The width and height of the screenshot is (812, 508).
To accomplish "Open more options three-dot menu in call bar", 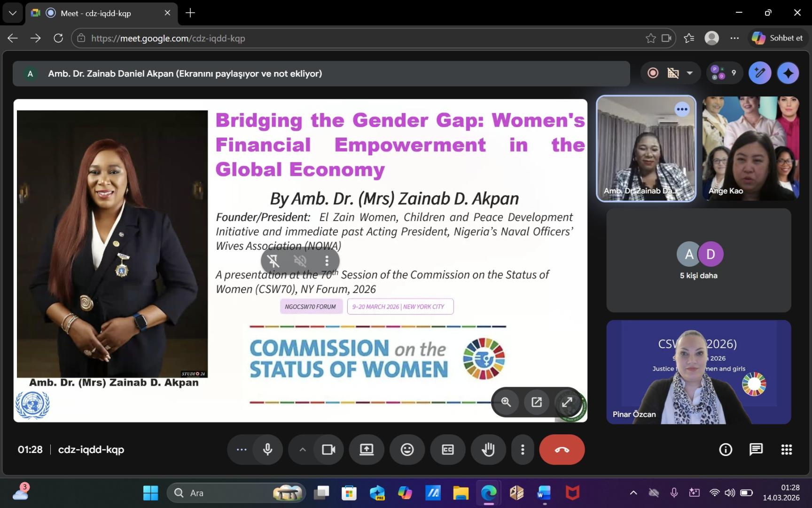I will point(522,450).
